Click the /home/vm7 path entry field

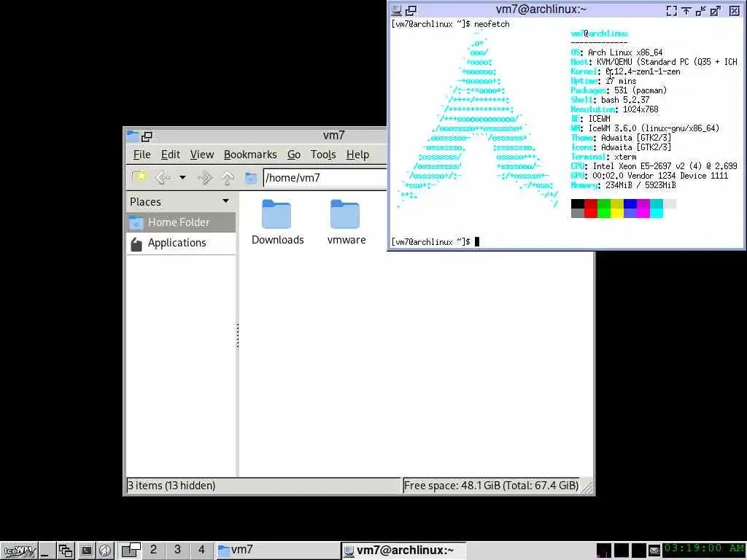pos(325,178)
